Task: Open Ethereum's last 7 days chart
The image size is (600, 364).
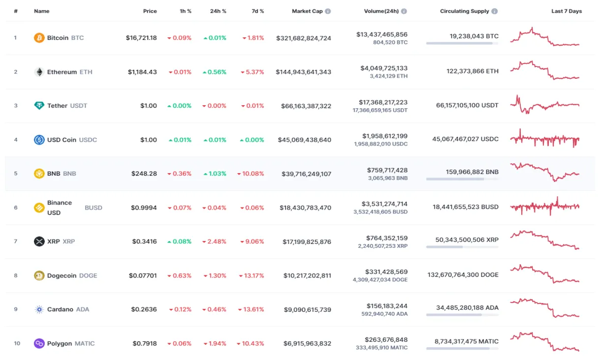Action: tap(544, 70)
